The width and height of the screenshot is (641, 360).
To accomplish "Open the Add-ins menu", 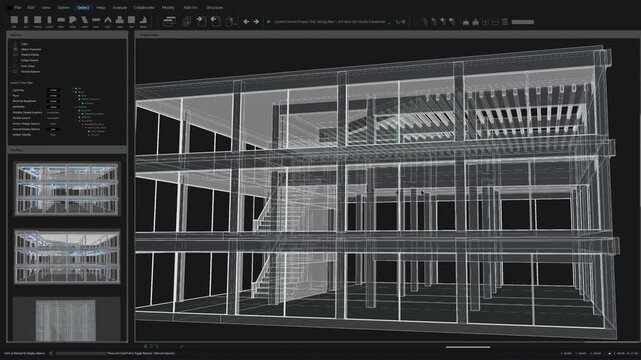I will tap(190, 7).
